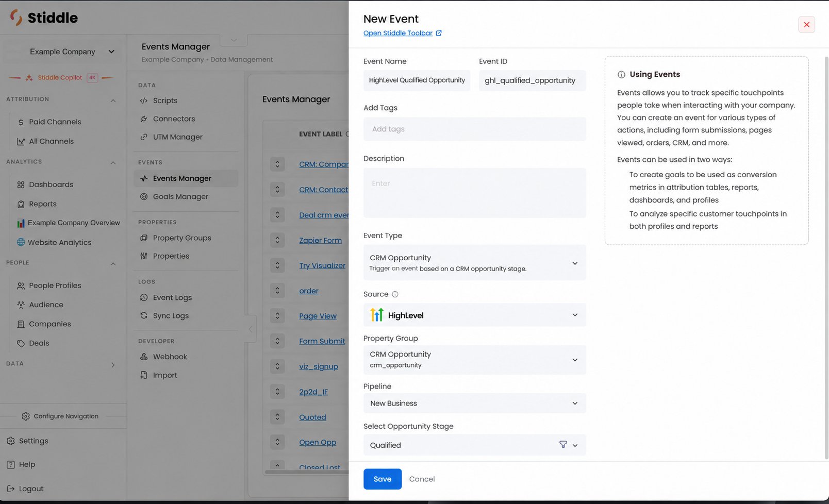The width and height of the screenshot is (829, 504).
Task: Click the Companies building icon
Action: [21, 324]
